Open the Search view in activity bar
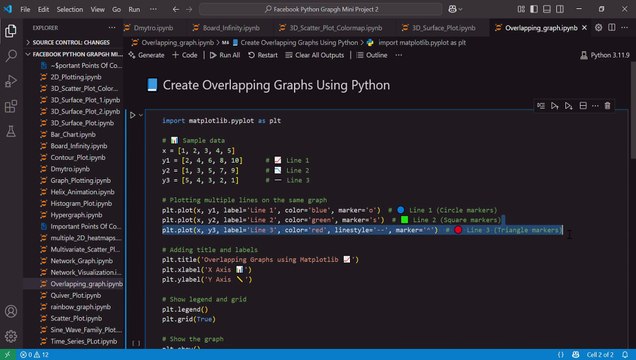Viewport: 636px width, 360px height. coord(11,56)
